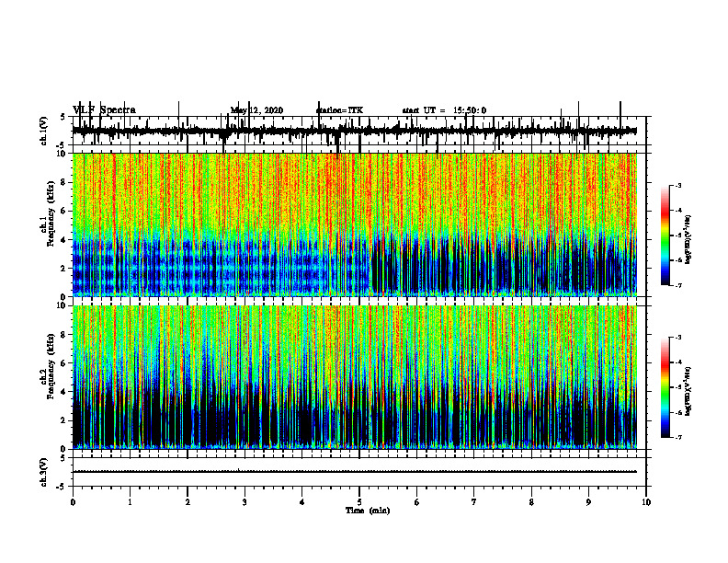Select the "start UT = 15:50: 0" text
728x563 pixels.
click(444, 110)
